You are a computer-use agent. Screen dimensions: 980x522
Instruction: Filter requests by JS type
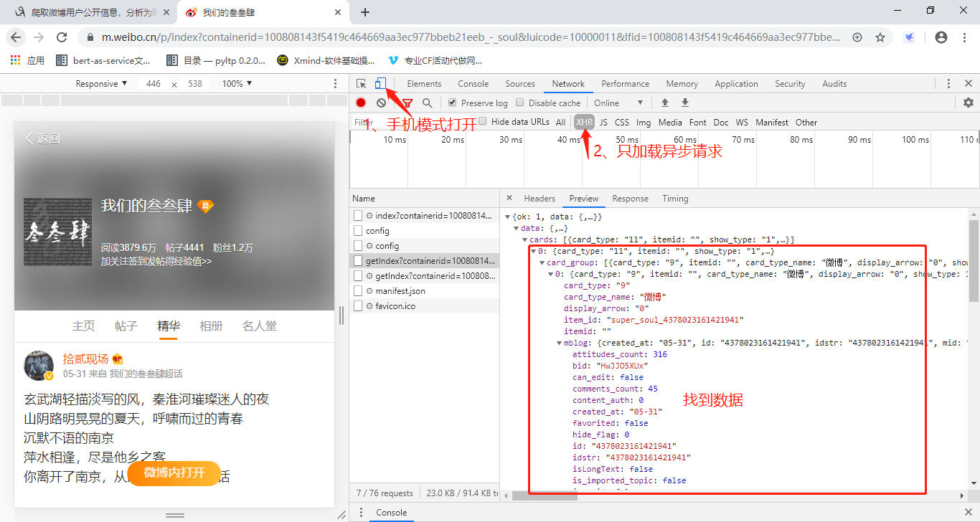click(x=603, y=123)
